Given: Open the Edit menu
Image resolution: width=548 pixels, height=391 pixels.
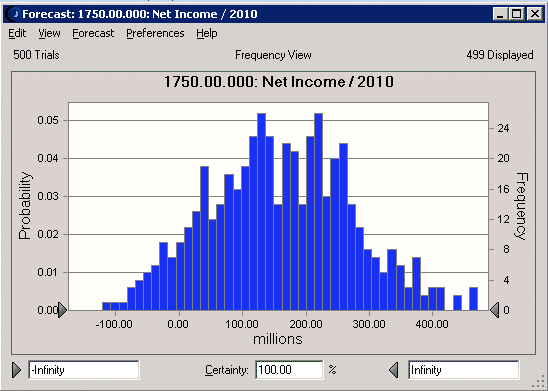Looking at the screenshot, I should coord(17,34).
